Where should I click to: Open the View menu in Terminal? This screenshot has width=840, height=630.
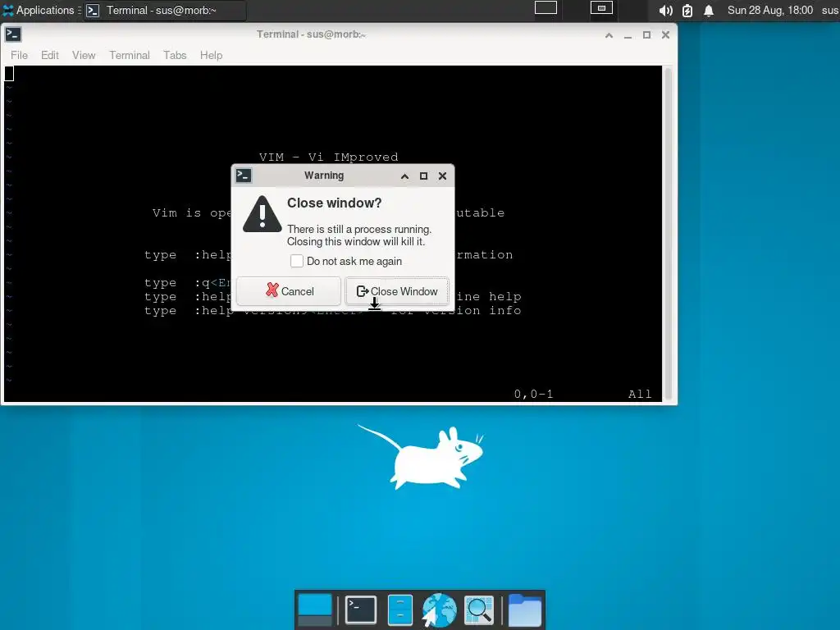(x=84, y=55)
